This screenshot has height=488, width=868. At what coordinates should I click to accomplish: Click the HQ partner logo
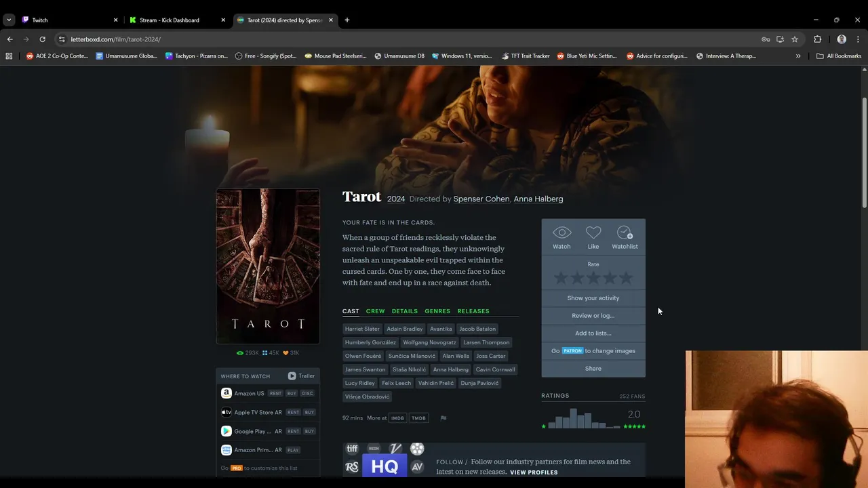pos(384,466)
